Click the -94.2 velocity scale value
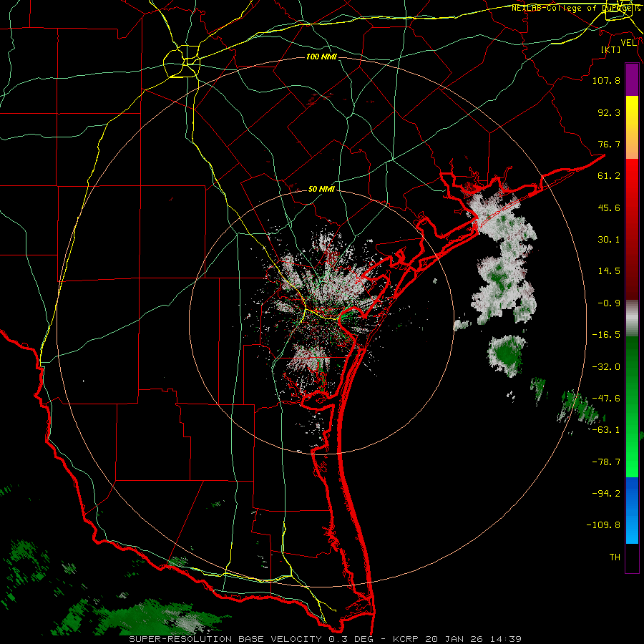 [606, 494]
